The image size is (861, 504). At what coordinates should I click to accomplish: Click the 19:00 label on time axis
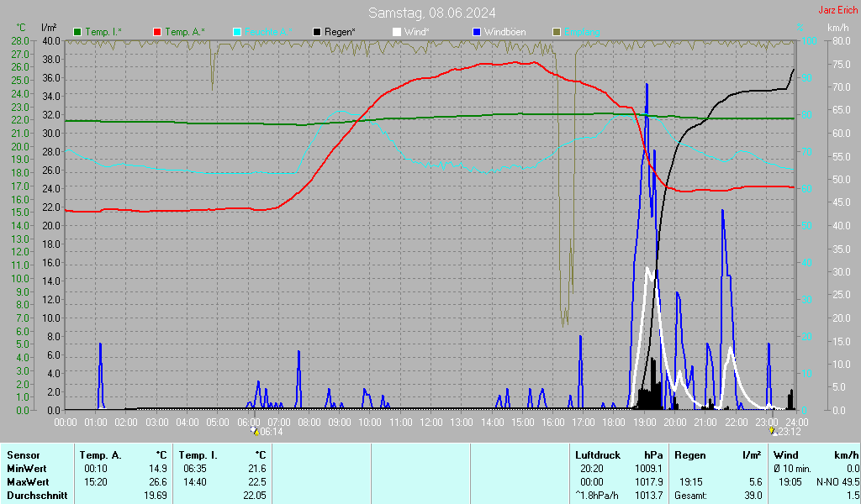pos(644,422)
